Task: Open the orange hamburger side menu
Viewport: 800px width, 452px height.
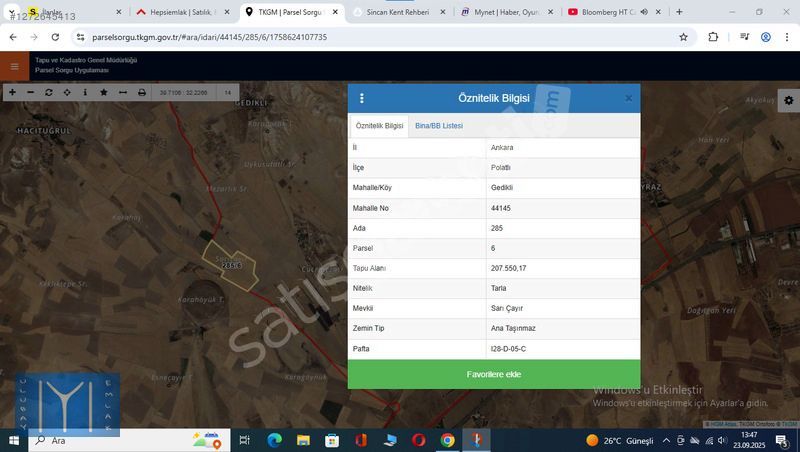Action: pos(14,67)
